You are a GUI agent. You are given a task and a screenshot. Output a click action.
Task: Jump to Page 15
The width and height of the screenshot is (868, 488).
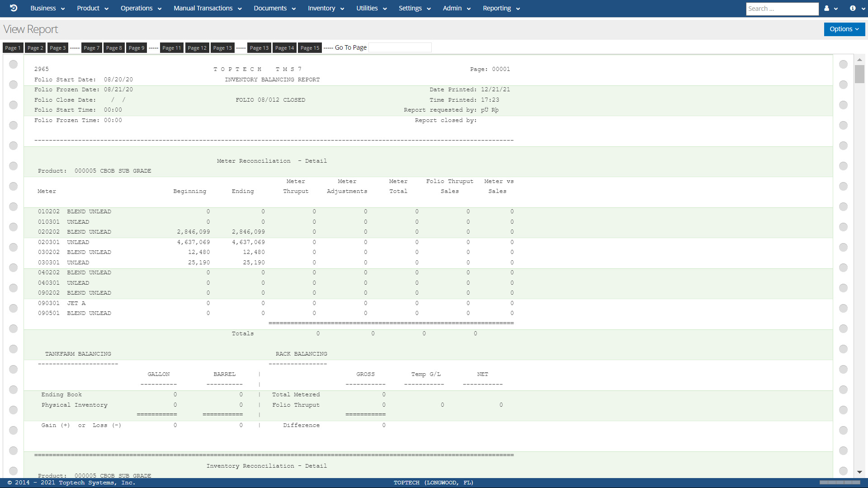click(x=310, y=48)
